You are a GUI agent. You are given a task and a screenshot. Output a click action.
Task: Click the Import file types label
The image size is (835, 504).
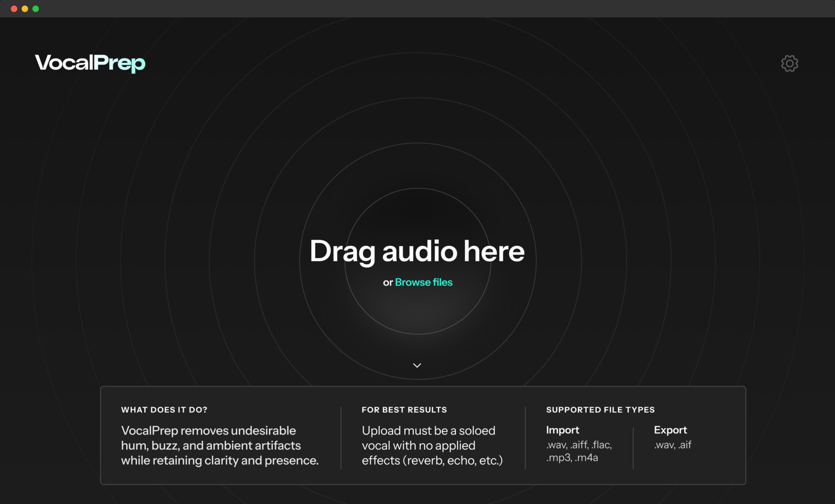(x=562, y=429)
